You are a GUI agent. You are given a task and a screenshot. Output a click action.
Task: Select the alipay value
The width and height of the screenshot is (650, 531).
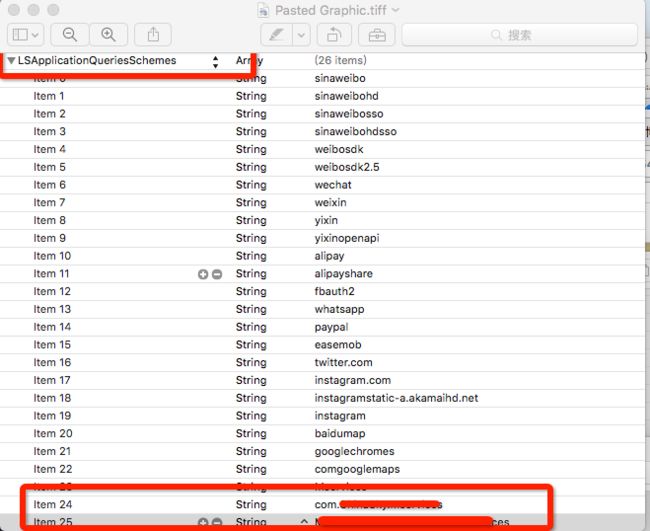coord(329,256)
